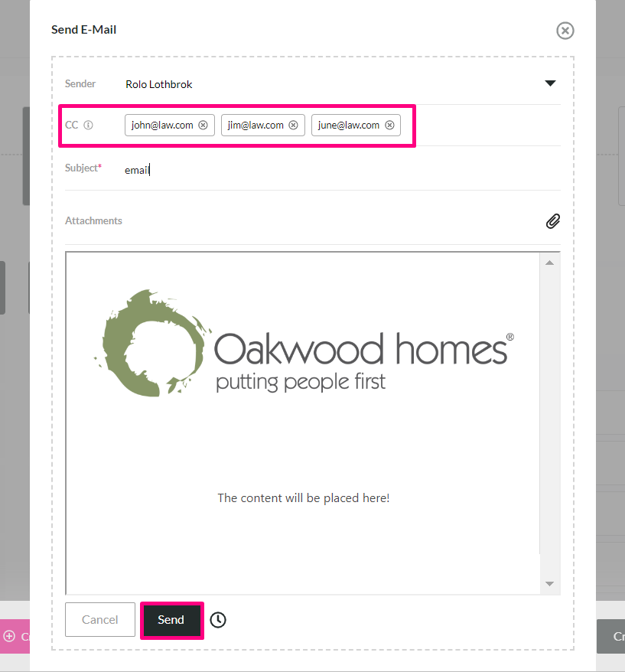
Task: Click the june@law.com CC chip
Action: (356, 126)
